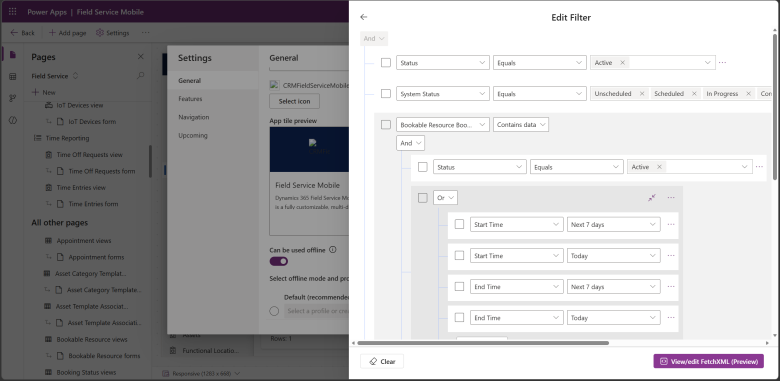The height and width of the screenshot is (381, 780).
Task: Open the Contains data operator dropdown
Action: [521, 124]
